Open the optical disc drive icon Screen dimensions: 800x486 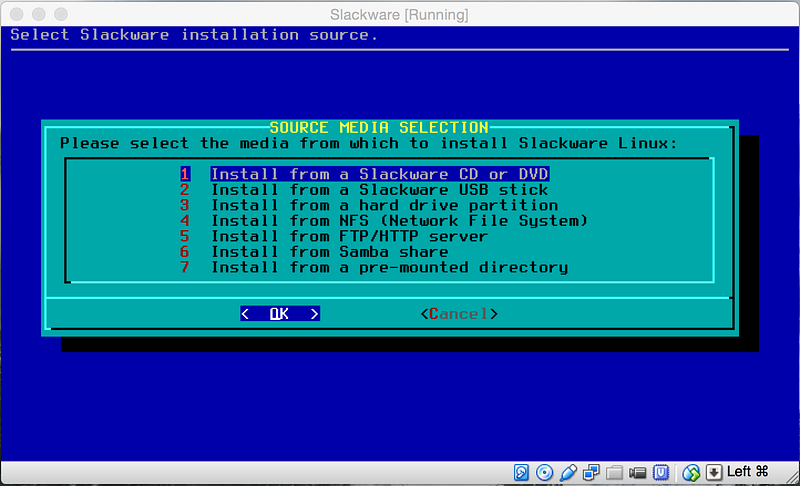[x=544, y=472]
